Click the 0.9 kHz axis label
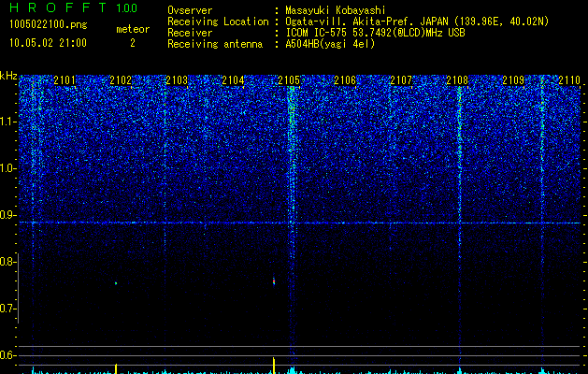 (x=8, y=215)
